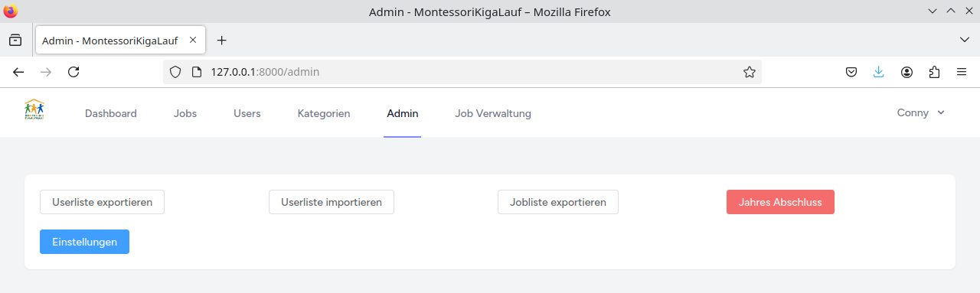Go to the Kategorien nav item
The width and height of the screenshot is (980, 293).
(324, 113)
